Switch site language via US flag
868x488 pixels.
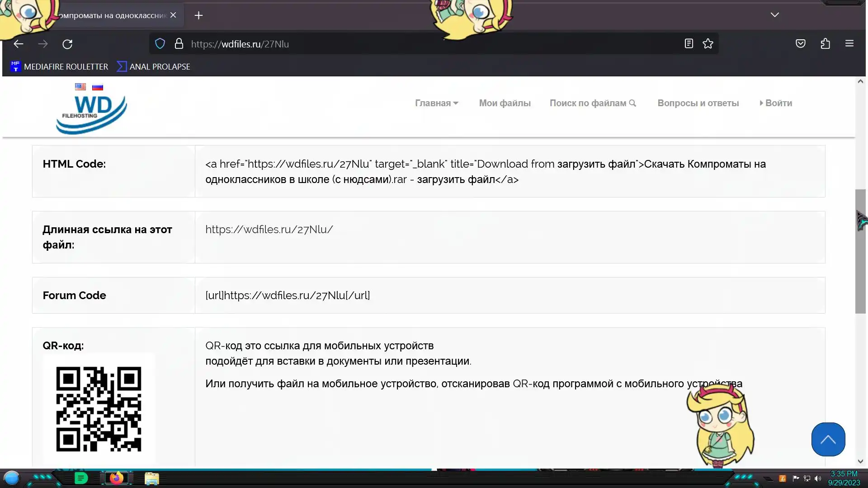pyautogui.click(x=80, y=87)
